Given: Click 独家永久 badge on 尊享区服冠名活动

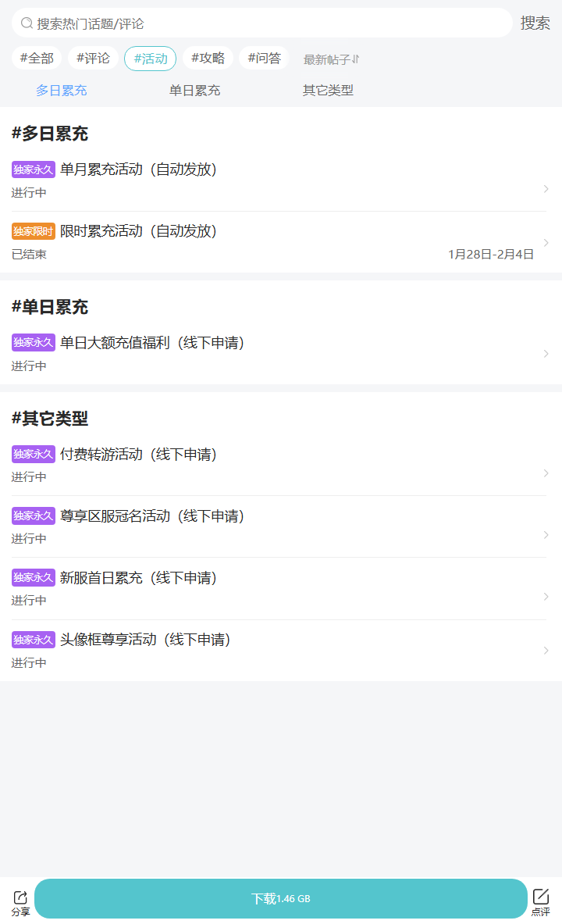Looking at the screenshot, I should click(x=34, y=516).
